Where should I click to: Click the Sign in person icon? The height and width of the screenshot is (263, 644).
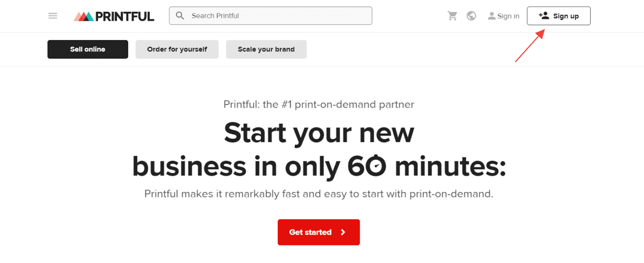tap(491, 16)
